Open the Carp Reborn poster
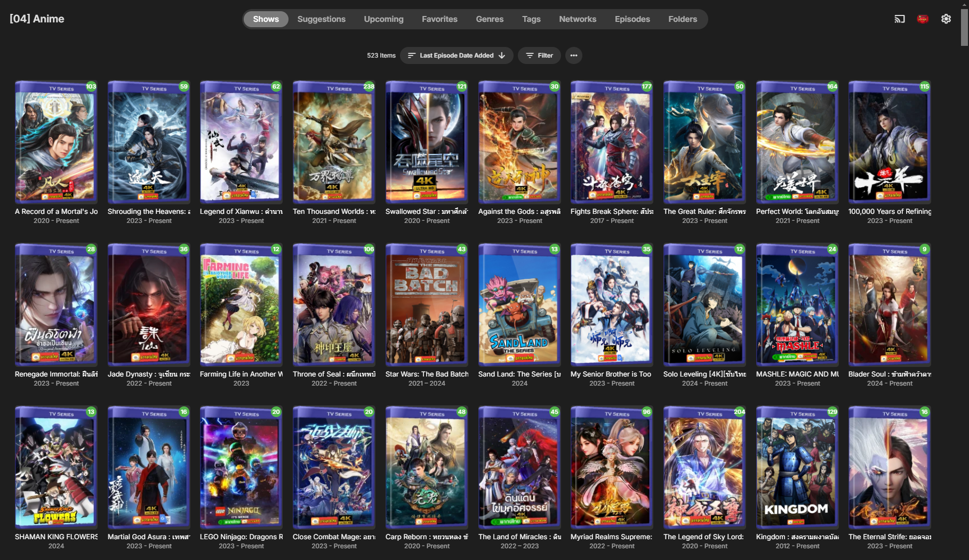The image size is (969, 560). pos(427,467)
